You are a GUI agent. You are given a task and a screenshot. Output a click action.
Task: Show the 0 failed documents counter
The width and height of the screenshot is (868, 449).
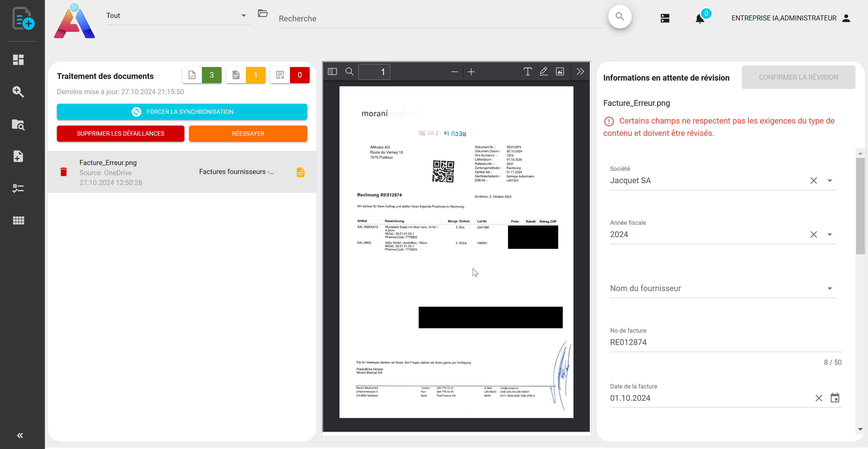point(290,75)
